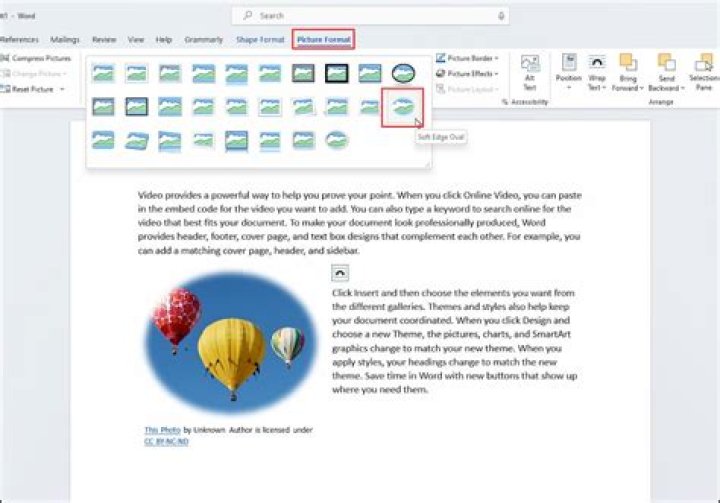Switch to the View tab
The height and width of the screenshot is (503, 720).
(x=136, y=40)
